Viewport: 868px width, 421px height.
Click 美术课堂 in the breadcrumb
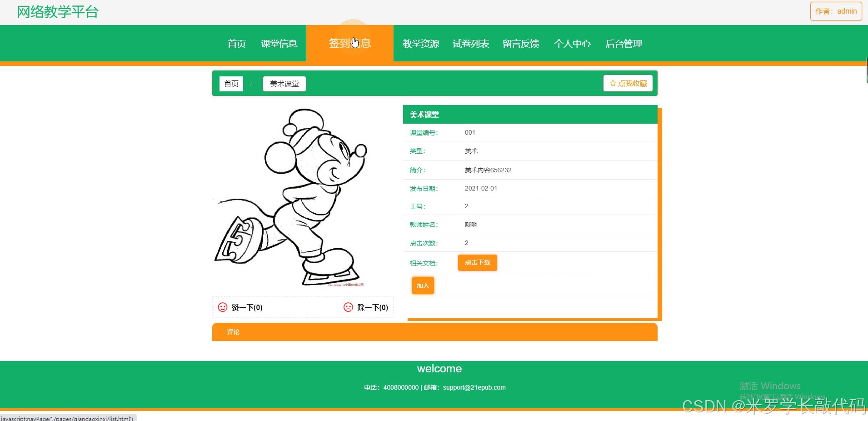(x=284, y=83)
